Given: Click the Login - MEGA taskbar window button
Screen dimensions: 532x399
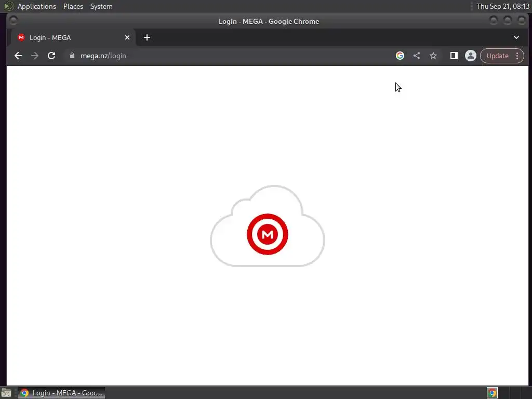Looking at the screenshot, I should point(61,393).
